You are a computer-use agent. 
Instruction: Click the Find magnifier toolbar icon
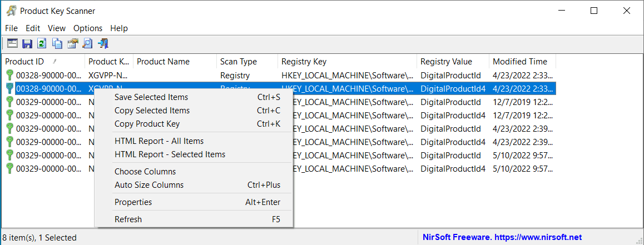click(87, 43)
